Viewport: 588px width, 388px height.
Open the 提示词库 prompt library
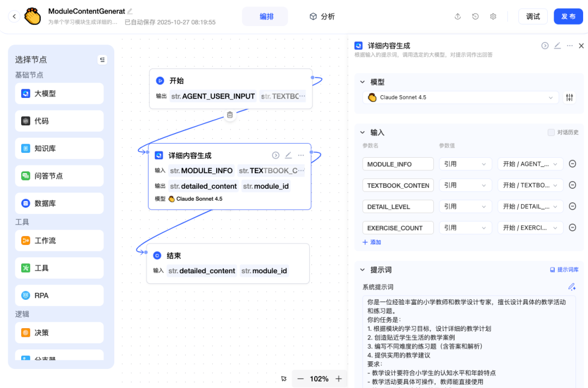[x=564, y=269]
